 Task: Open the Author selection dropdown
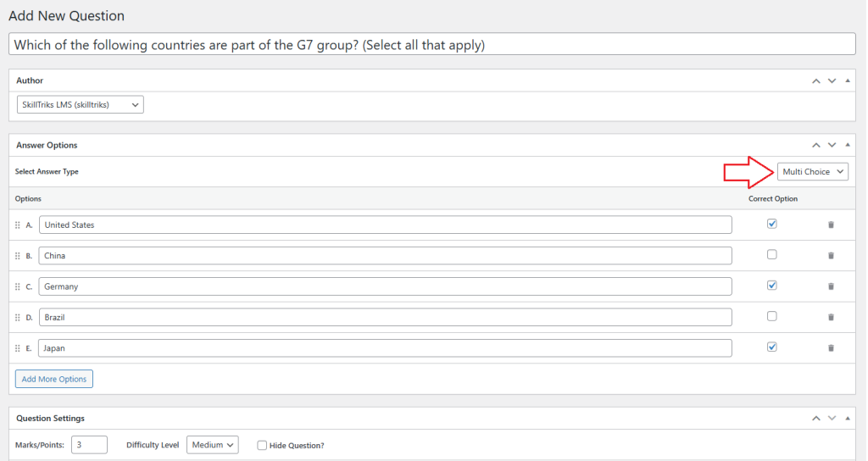tap(80, 104)
